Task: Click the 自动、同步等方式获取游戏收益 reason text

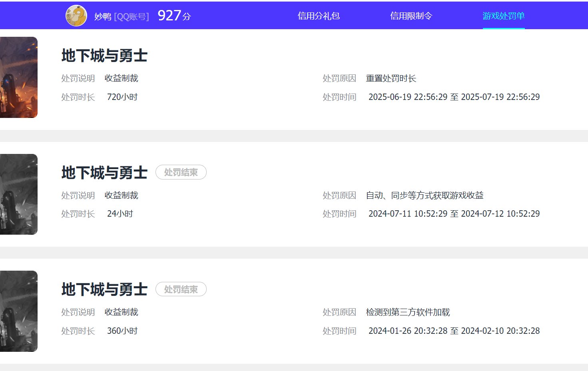Action: click(x=425, y=195)
